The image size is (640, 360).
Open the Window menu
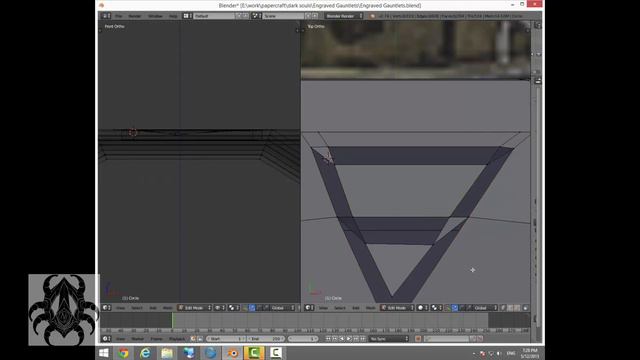156,16
